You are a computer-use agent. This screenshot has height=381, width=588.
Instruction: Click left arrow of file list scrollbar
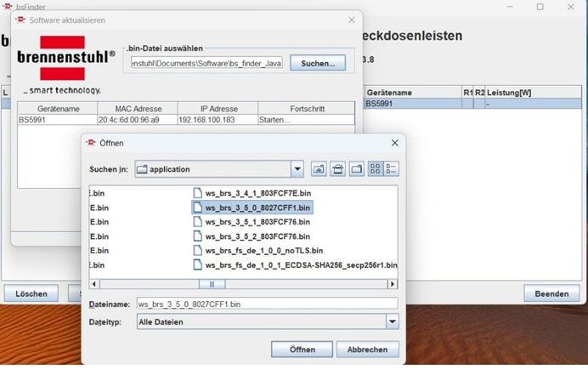pyautogui.click(x=94, y=284)
